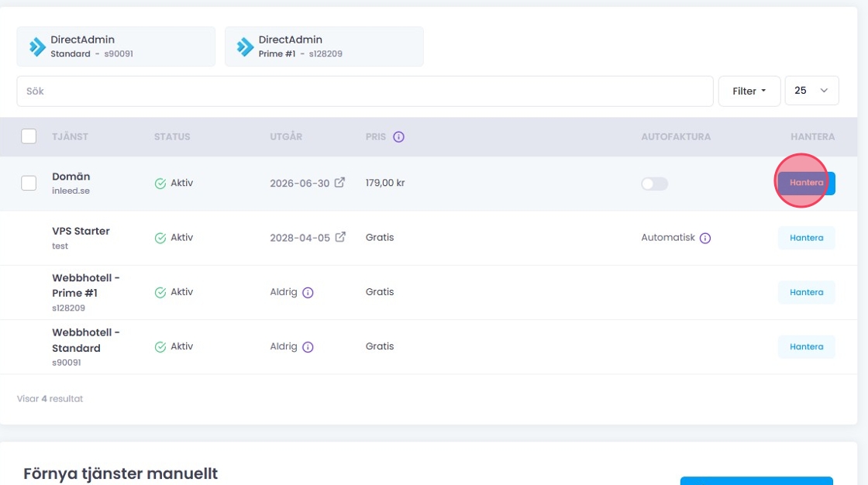Open external link icon beside 2026-06-30

pyautogui.click(x=339, y=183)
